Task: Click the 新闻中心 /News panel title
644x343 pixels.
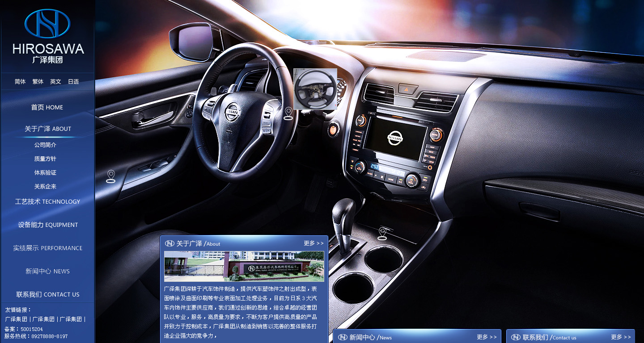Action: pyautogui.click(x=370, y=337)
